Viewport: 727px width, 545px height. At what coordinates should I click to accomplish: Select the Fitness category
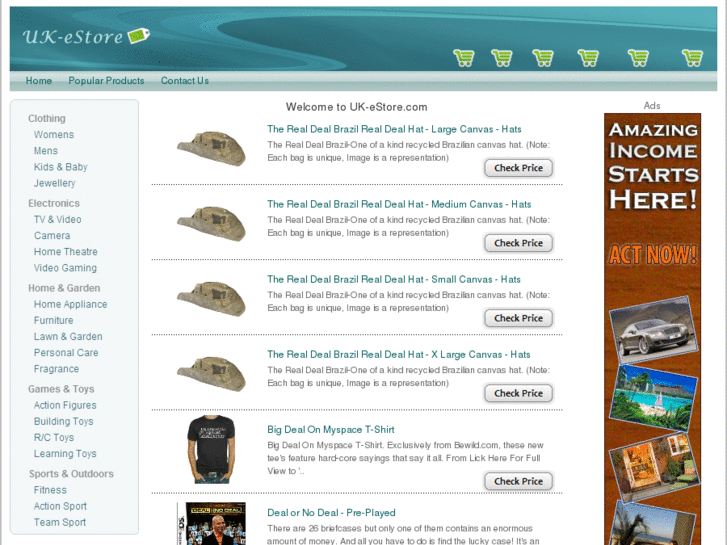(x=50, y=490)
